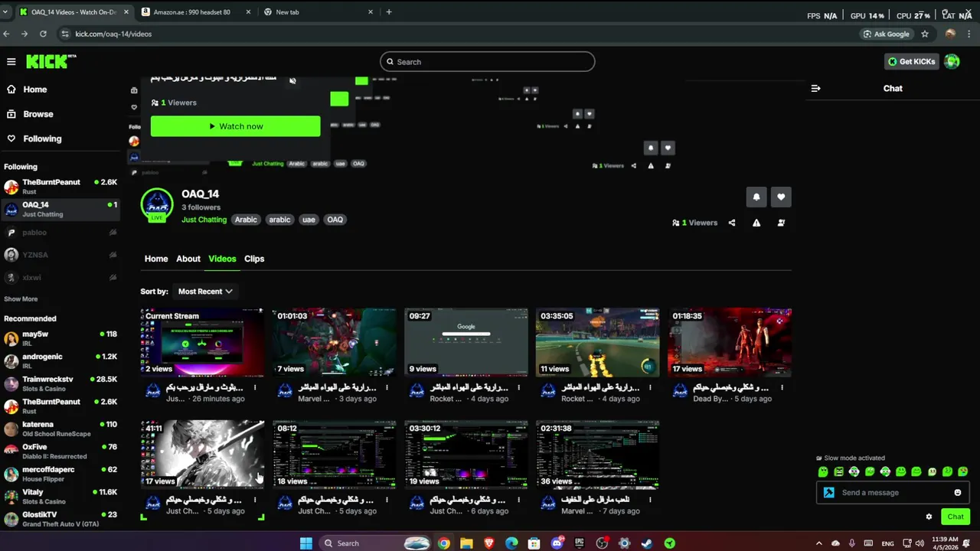This screenshot has width=980, height=551.
Task: Launch Epic Games from taskbar
Action: [x=580, y=543]
